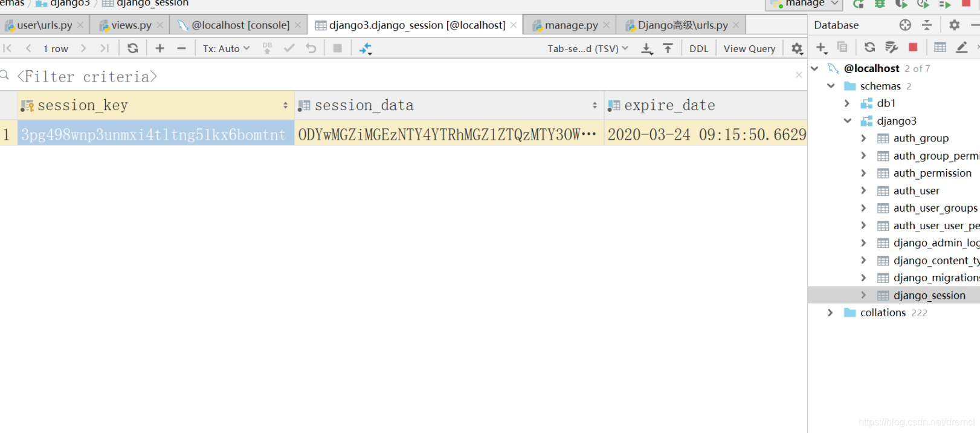Collapse the schemas folder
This screenshot has width=980, height=433.
coord(831,86)
